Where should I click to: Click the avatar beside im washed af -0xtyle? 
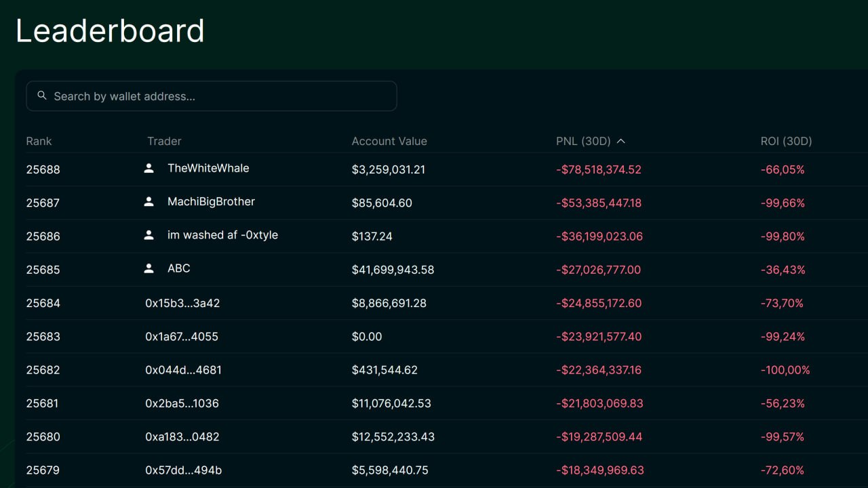(149, 235)
